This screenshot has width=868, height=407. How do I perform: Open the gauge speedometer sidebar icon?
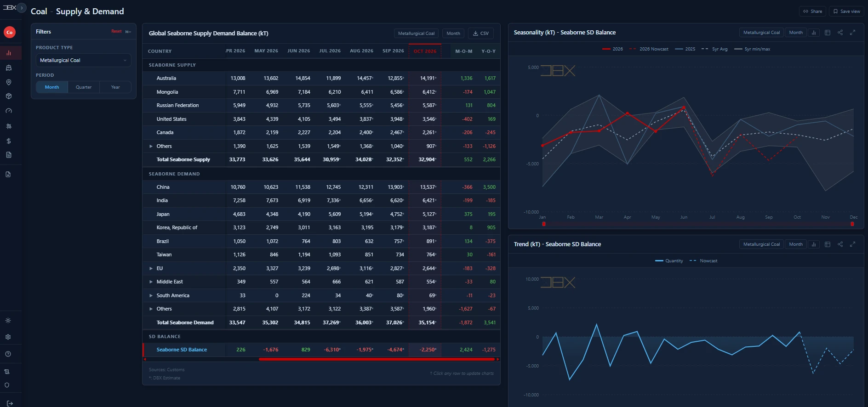9,111
